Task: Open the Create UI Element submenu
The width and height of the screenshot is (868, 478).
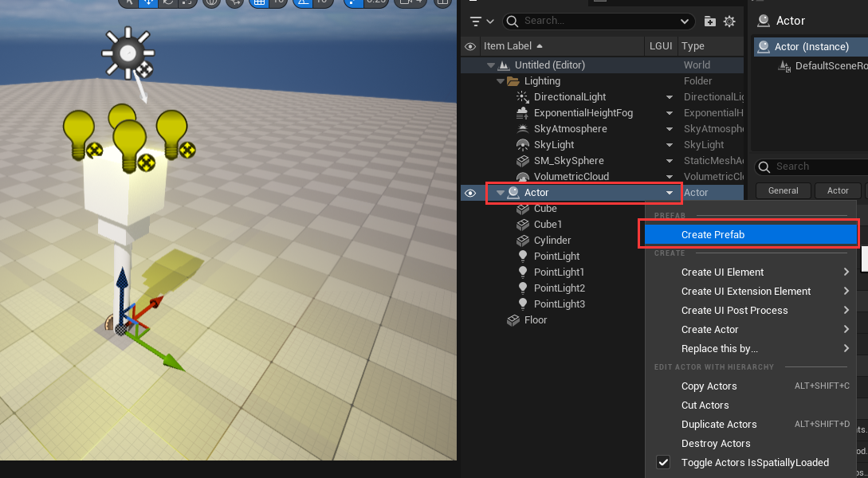Action: click(722, 272)
